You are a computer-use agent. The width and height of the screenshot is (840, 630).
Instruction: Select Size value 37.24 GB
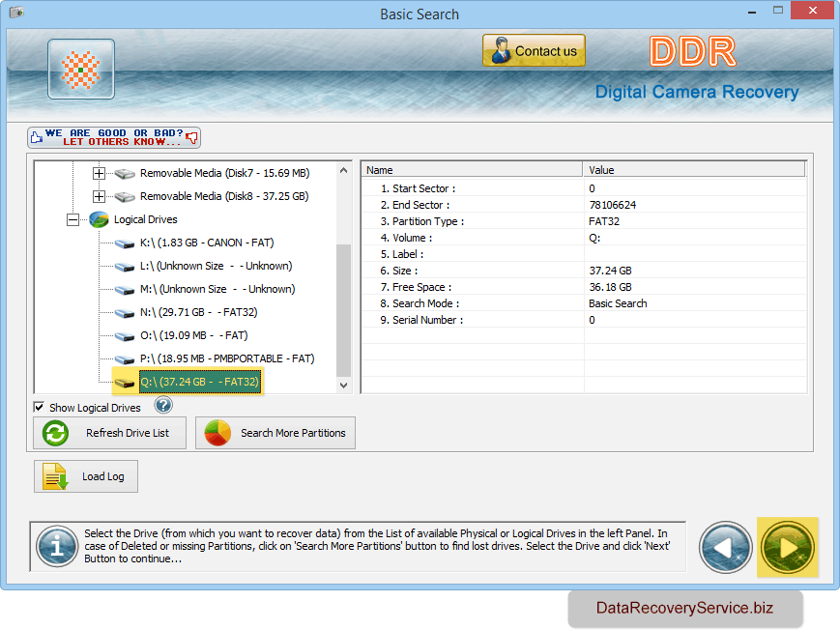click(610, 272)
